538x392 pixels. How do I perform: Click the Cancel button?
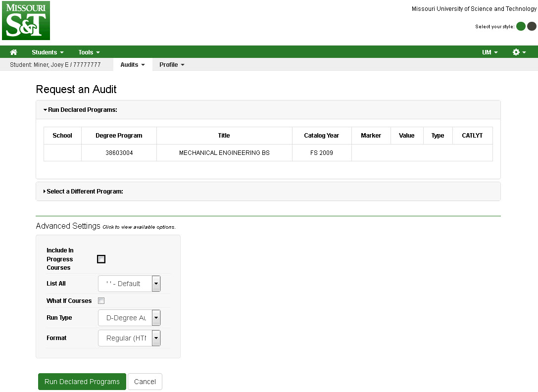coord(145,382)
